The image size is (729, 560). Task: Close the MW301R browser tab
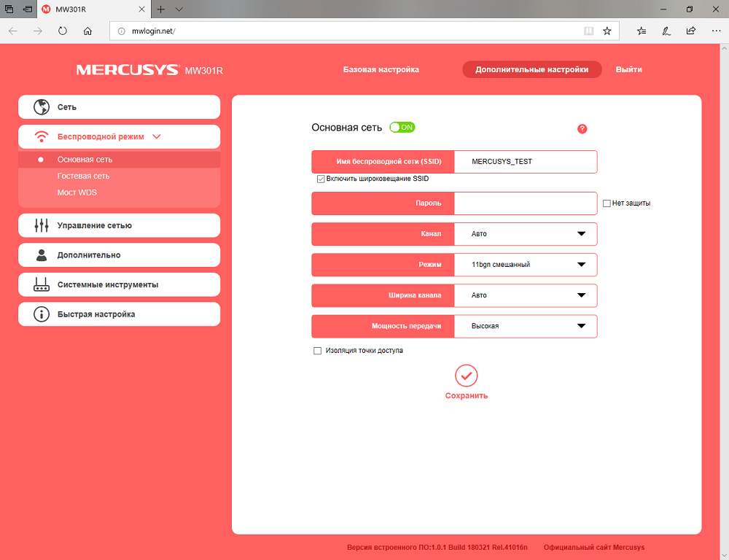[x=142, y=9]
